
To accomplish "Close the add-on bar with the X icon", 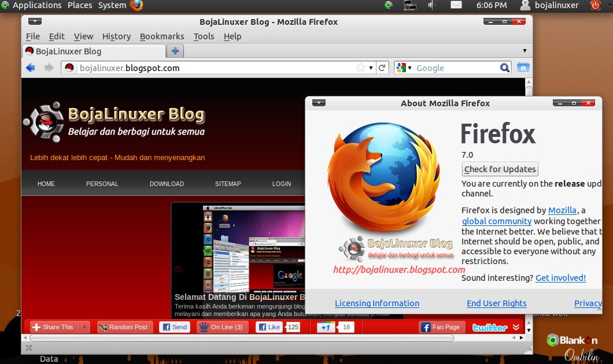I will pyautogui.click(x=29, y=348).
